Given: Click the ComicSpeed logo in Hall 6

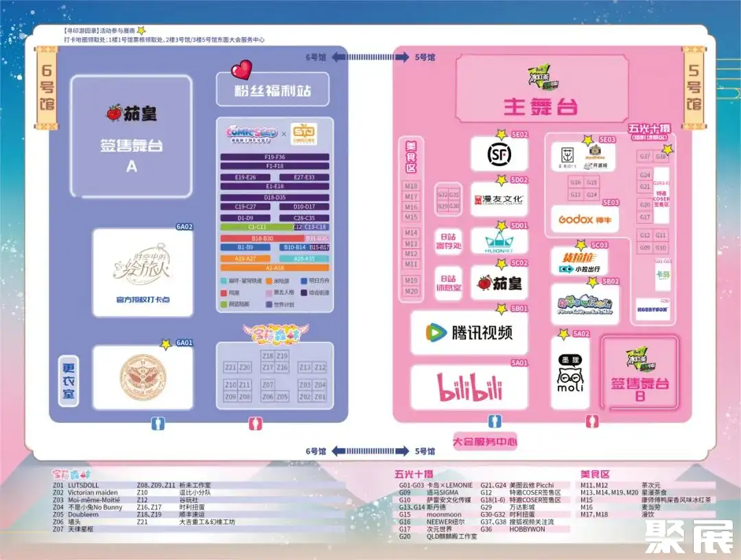Looking at the screenshot, I should pos(250,134).
